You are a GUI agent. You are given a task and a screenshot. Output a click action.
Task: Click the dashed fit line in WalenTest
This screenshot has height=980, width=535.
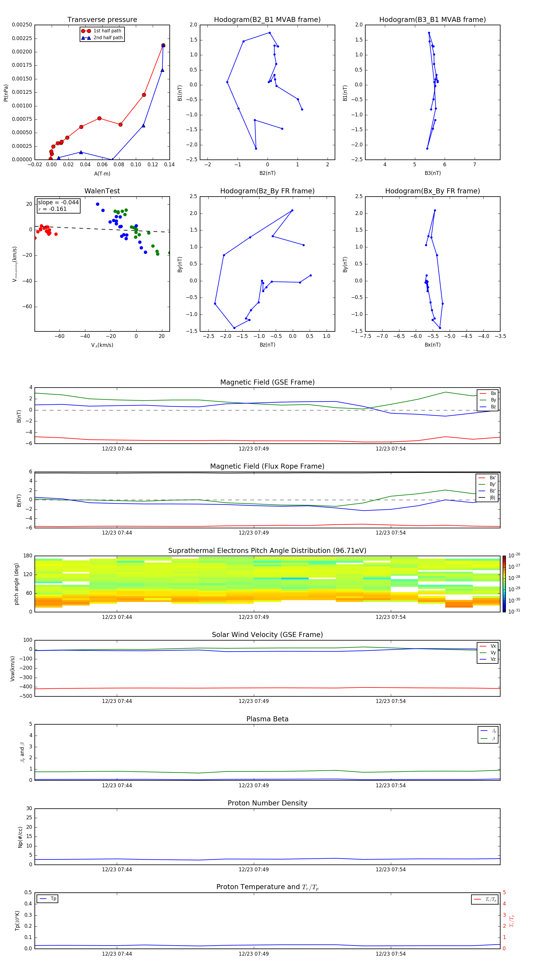(102, 229)
